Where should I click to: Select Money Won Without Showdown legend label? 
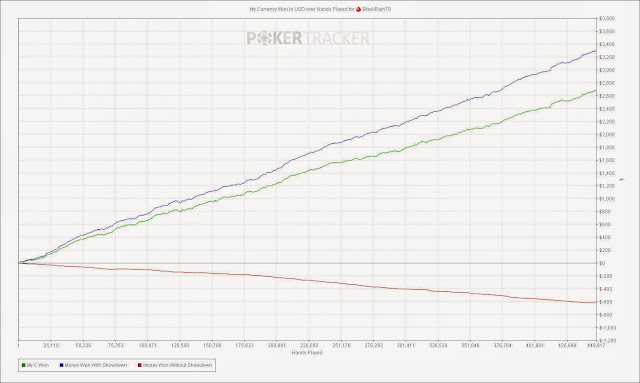pyautogui.click(x=177, y=365)
